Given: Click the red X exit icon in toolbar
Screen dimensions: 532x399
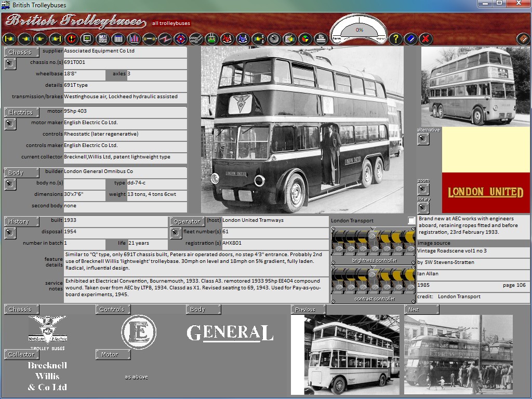Looking at the screenshot, I should pyautogui.click(x=425, y=38).
